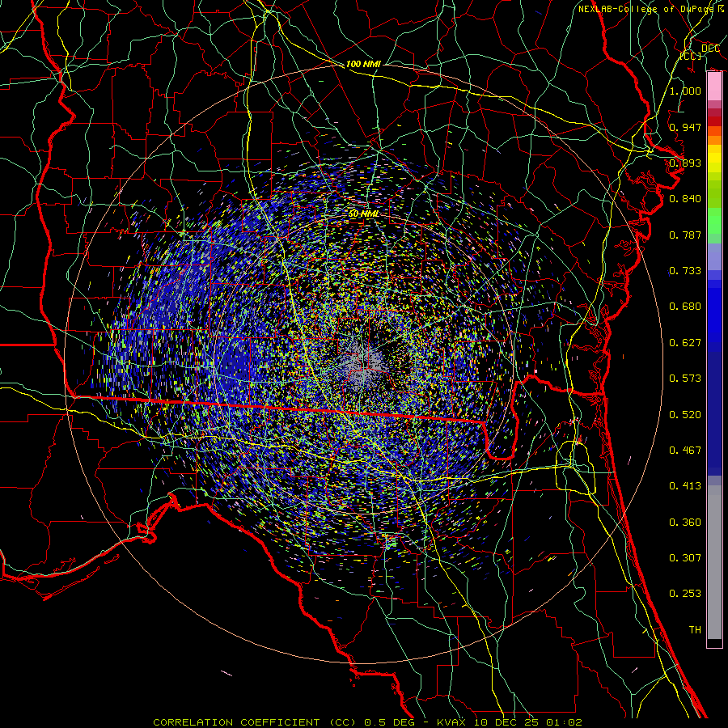This screenshot has width=728, height=728.
Task: Click the 0.840 legend value
Action: (x=685, y=199)
